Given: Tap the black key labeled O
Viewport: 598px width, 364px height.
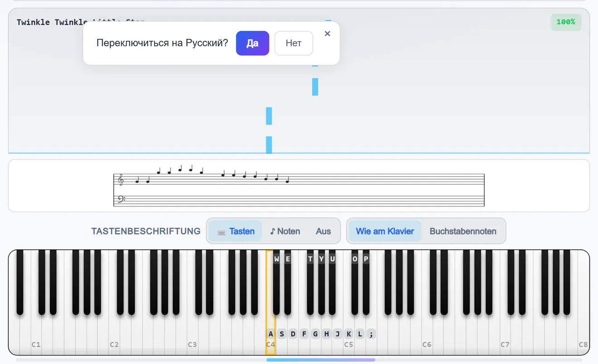Looking at the screenshot, I should pyautogui.click(x=355, y=283).
